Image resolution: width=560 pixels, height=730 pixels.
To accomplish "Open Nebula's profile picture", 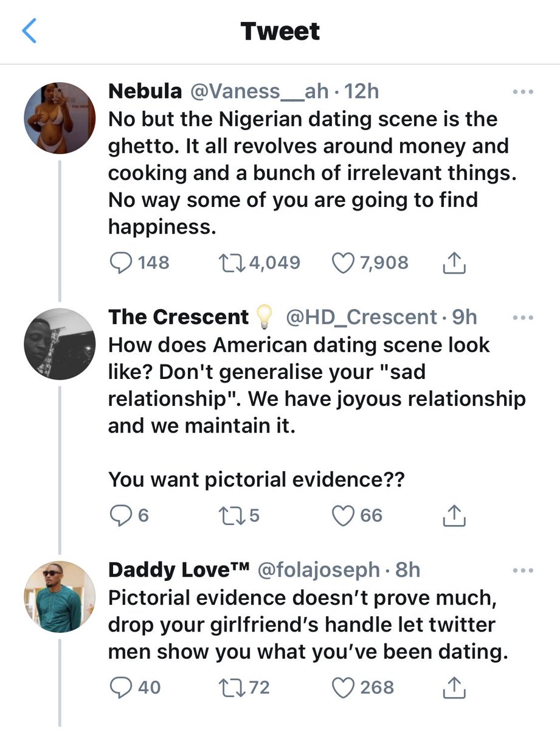I will [x=60, y=117].
